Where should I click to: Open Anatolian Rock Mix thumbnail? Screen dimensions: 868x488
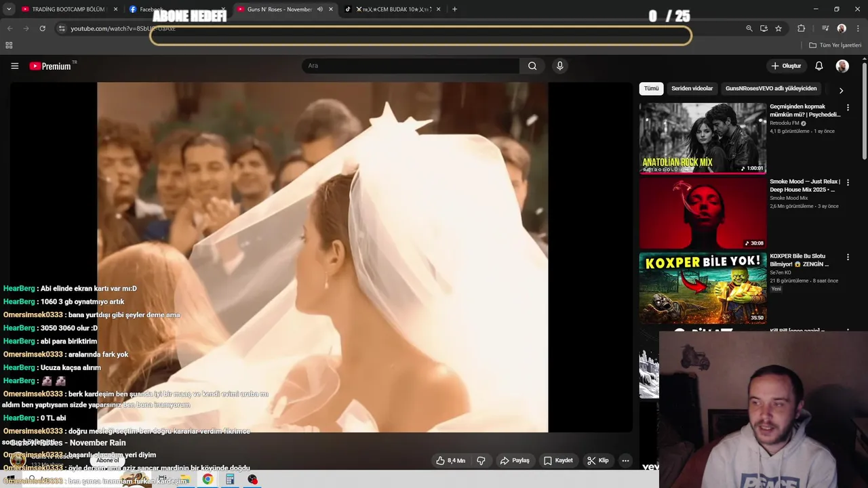[703, 138]
